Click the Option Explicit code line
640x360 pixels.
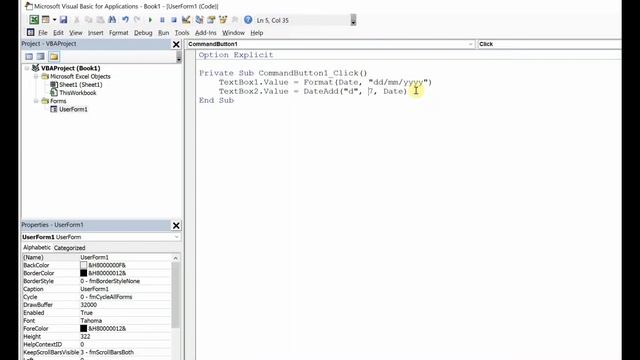point(236,55)
